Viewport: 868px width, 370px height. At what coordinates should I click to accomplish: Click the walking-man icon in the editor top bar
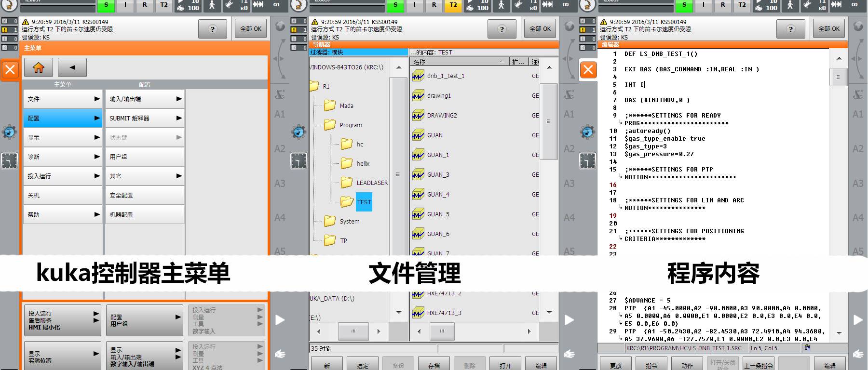[790, 5]
